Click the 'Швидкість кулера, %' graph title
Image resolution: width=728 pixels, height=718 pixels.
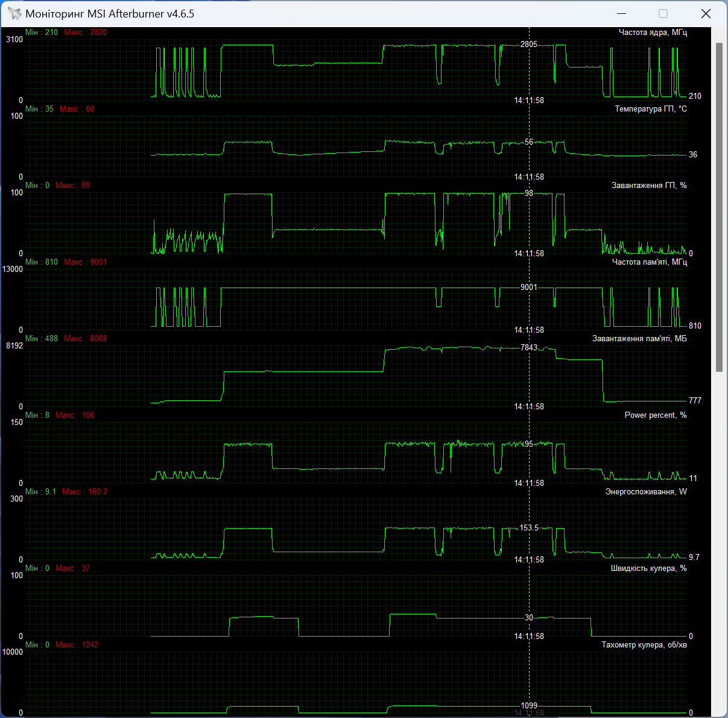pyautogui.click(x=648, y=568)
